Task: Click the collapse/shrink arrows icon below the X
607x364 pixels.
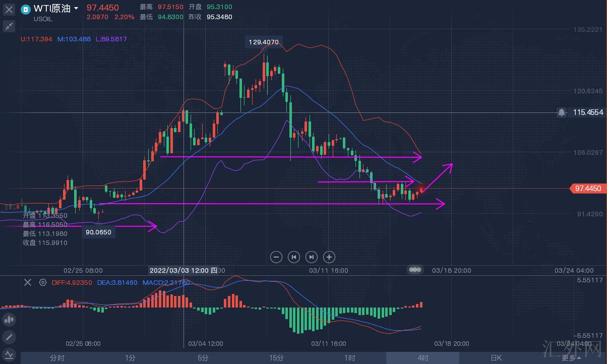Action: [x=9, y=26]
